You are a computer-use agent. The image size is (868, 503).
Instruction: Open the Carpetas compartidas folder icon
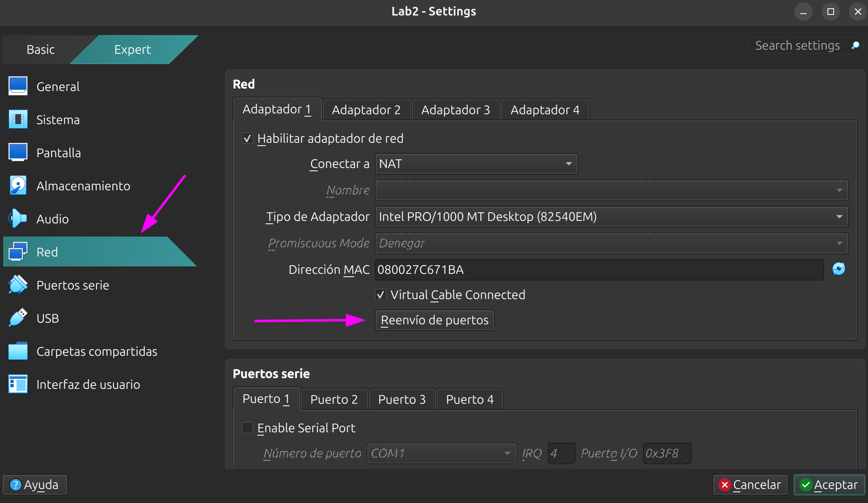[18, 351]
